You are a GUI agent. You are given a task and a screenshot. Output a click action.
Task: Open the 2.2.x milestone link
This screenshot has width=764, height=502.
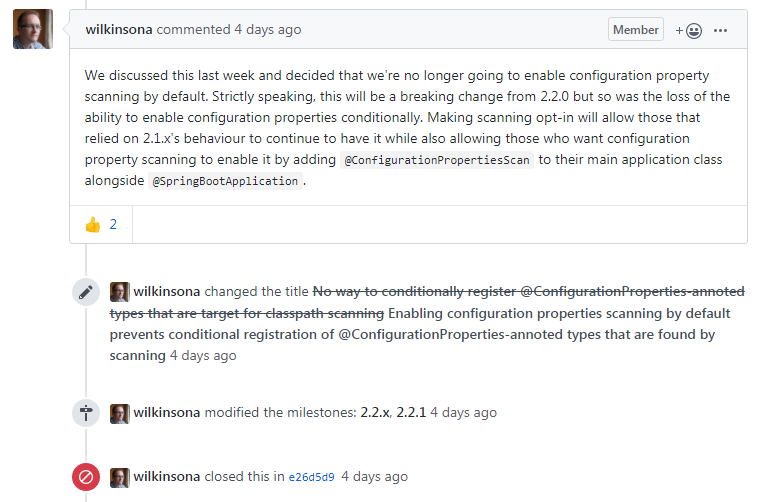[x=374, y=412]
